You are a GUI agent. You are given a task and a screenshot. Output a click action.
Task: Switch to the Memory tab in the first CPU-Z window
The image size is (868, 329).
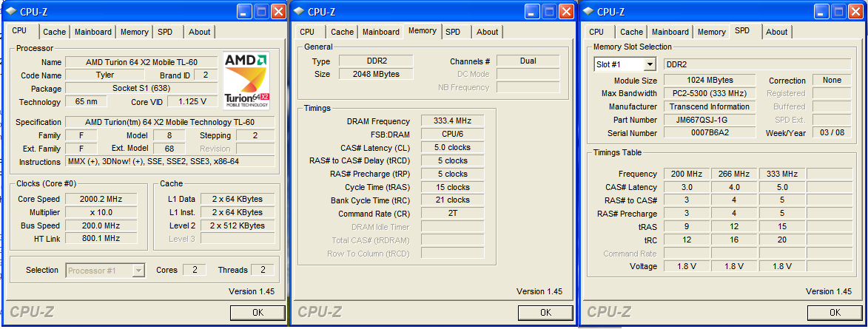click(135, 32)
